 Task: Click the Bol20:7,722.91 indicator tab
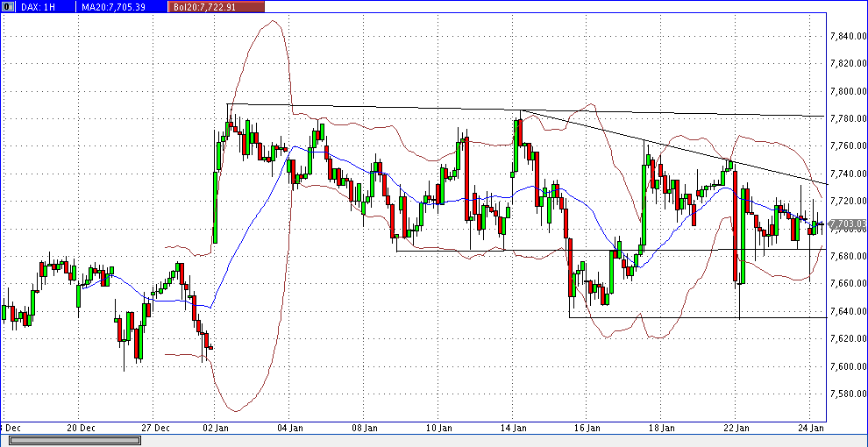pos(217,7)
